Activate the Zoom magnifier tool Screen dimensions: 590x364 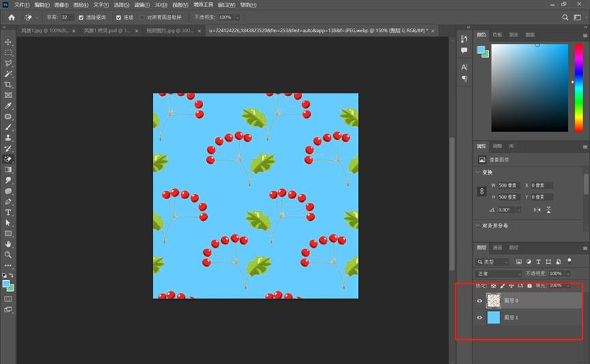tap(8, 254)
